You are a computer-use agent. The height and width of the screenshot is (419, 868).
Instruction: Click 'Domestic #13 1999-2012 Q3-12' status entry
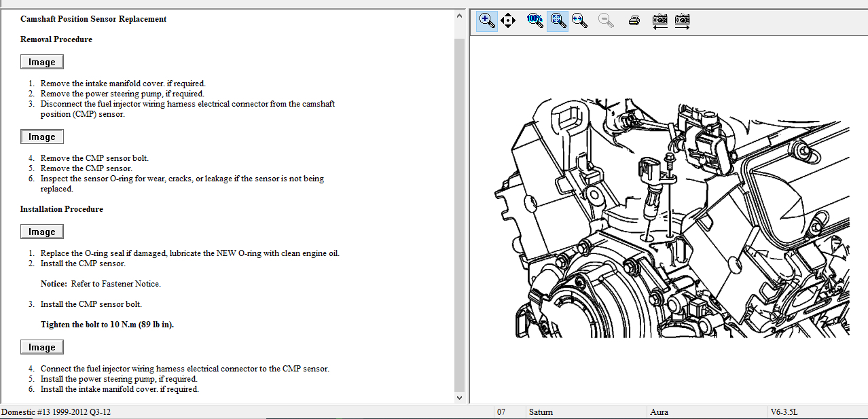[56, 412]
